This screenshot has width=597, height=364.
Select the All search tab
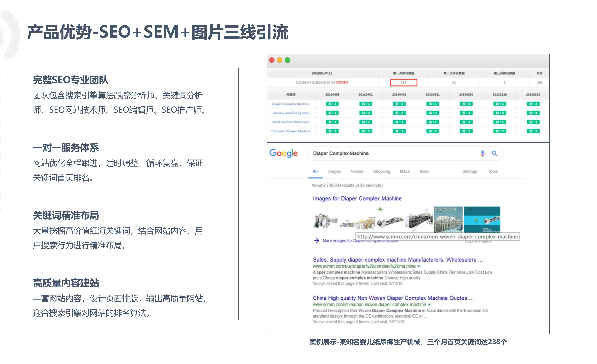point(315,171)
